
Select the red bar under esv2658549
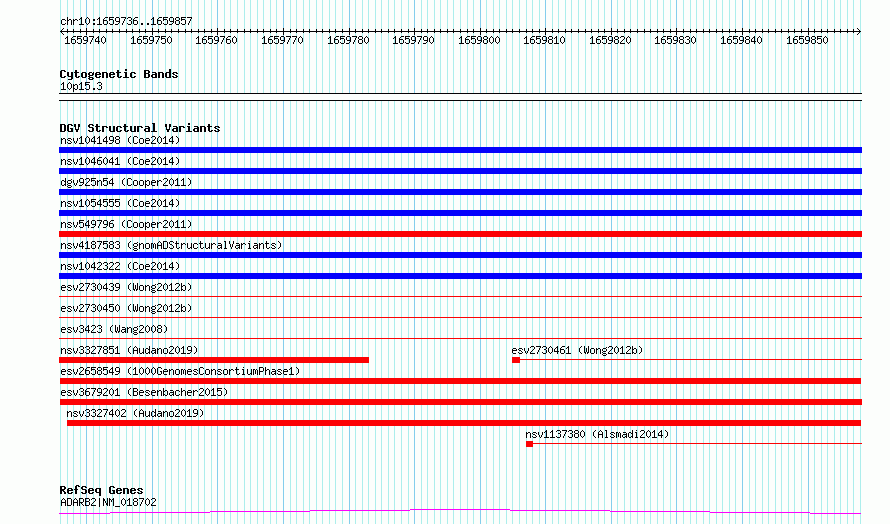[x=460, y=381]
